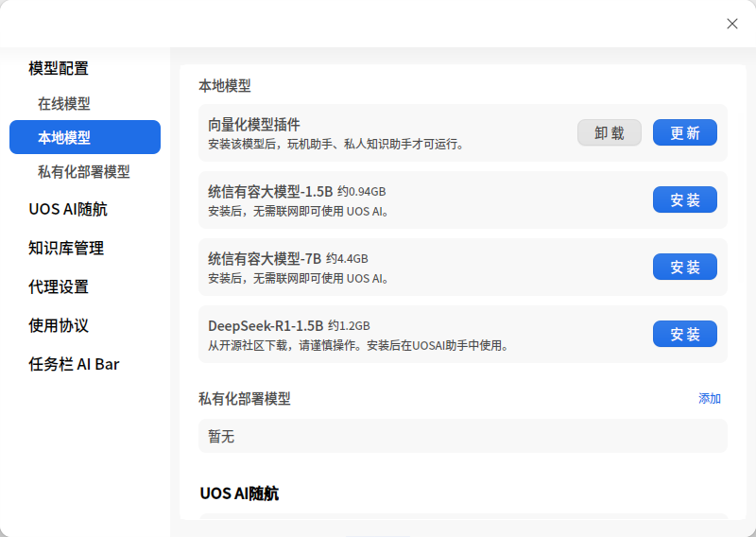
Task: Click the 统信有容大模型-1.5B name
Action: 270,192
